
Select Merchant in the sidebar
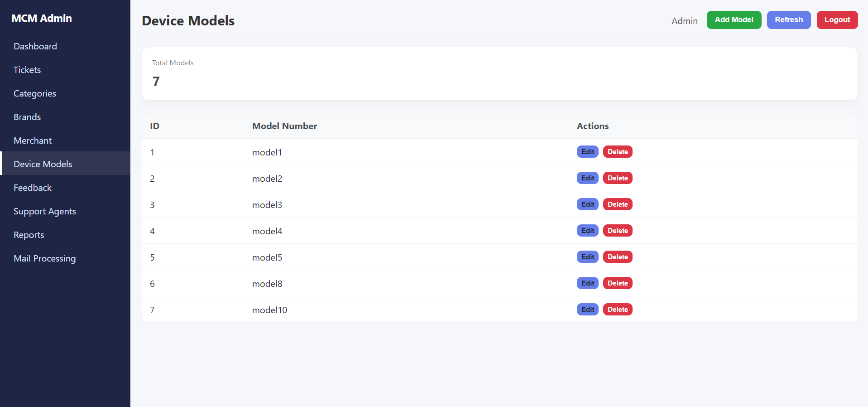coord(33,141)
